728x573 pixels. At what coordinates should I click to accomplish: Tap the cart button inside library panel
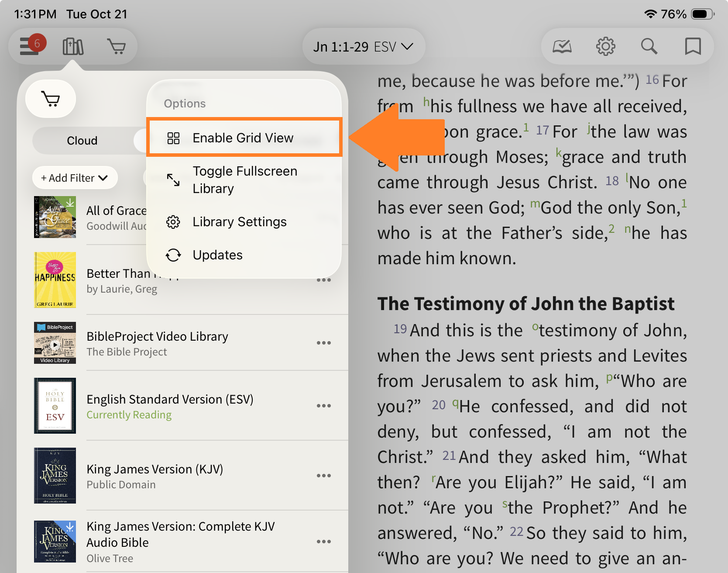(x=51, y=99)
